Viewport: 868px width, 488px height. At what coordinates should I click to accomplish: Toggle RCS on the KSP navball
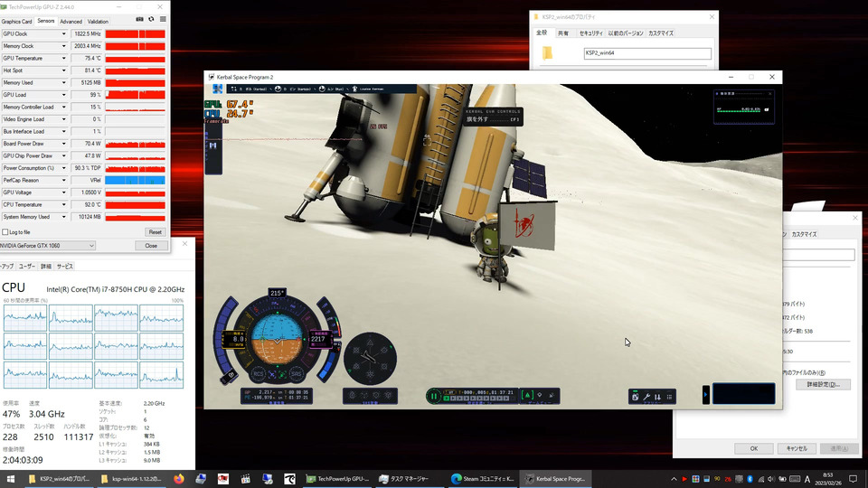click(x=259, y=374)
